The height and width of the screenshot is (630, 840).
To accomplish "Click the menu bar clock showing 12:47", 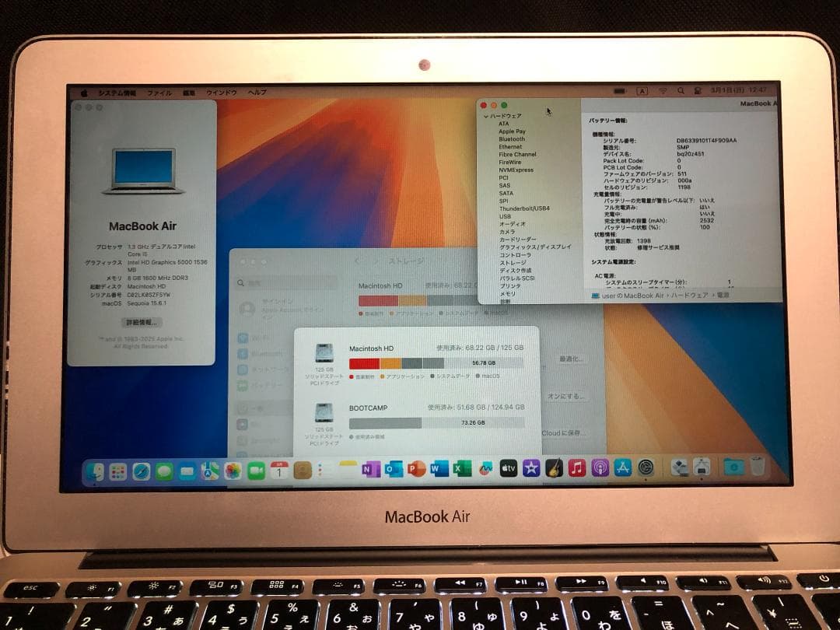I will [739, 90].
